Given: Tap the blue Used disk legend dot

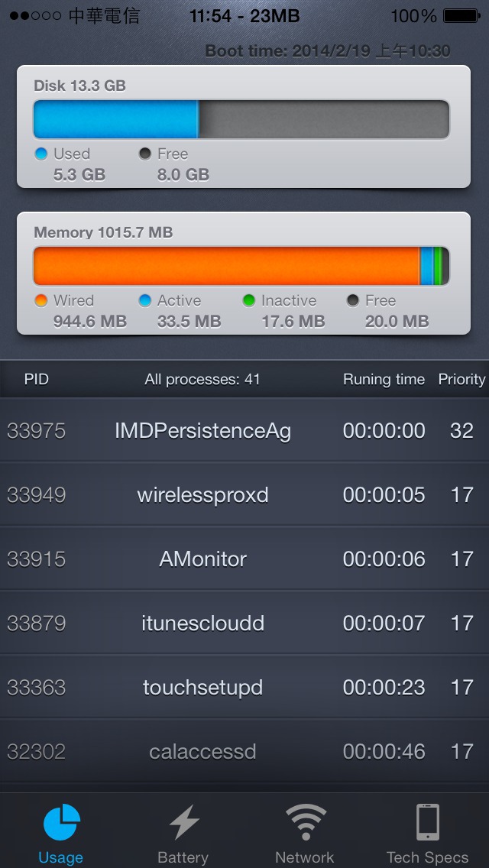Looking at the screenshot, I should click(x=41, y=154).
